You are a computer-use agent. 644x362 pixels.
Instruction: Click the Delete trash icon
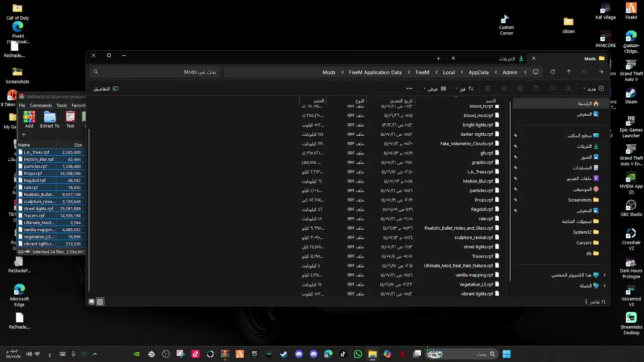488,88
